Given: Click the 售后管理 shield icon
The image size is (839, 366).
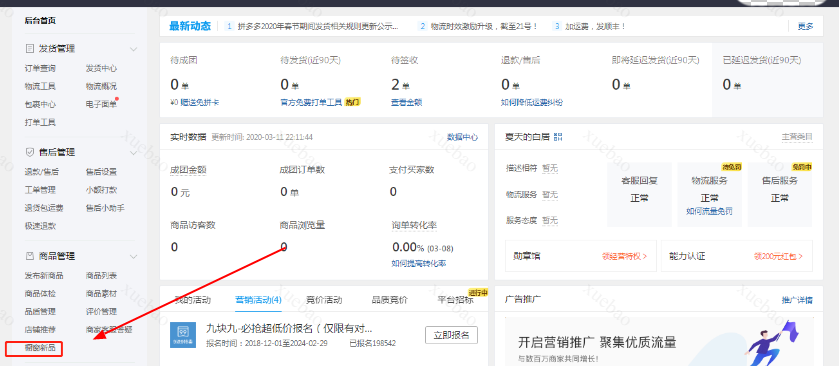Looking at the screenshot, I should point(30,152).
